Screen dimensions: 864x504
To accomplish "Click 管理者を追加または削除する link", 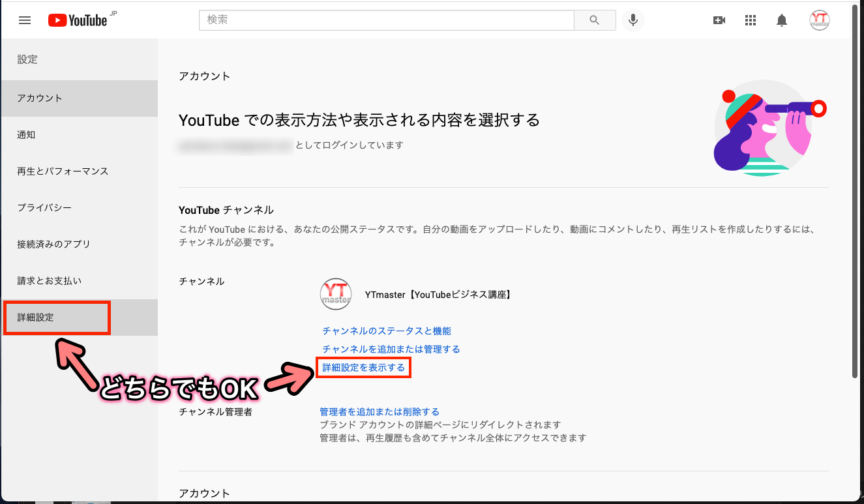I will (x=380, y=412).
